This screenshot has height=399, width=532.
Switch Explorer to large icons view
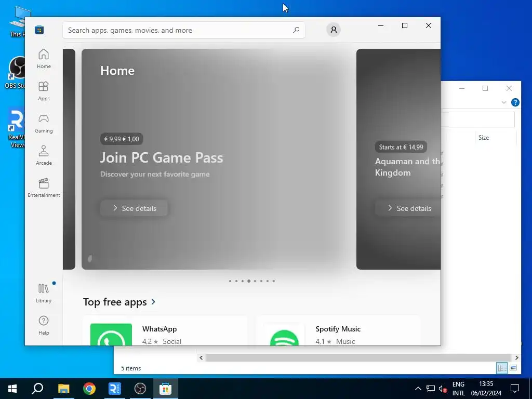[x=513, y=368]
